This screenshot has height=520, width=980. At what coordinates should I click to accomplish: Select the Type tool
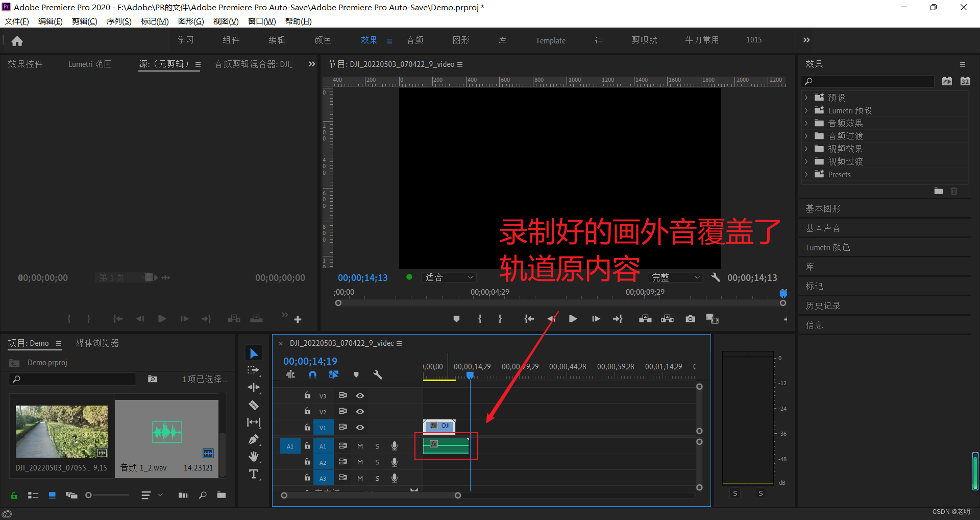point(254,474)
